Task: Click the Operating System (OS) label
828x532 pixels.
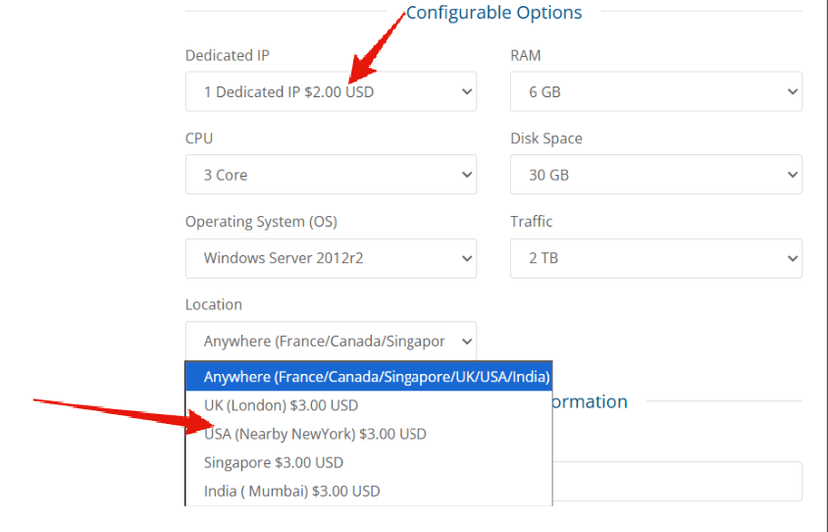Action: pos(261,222)
